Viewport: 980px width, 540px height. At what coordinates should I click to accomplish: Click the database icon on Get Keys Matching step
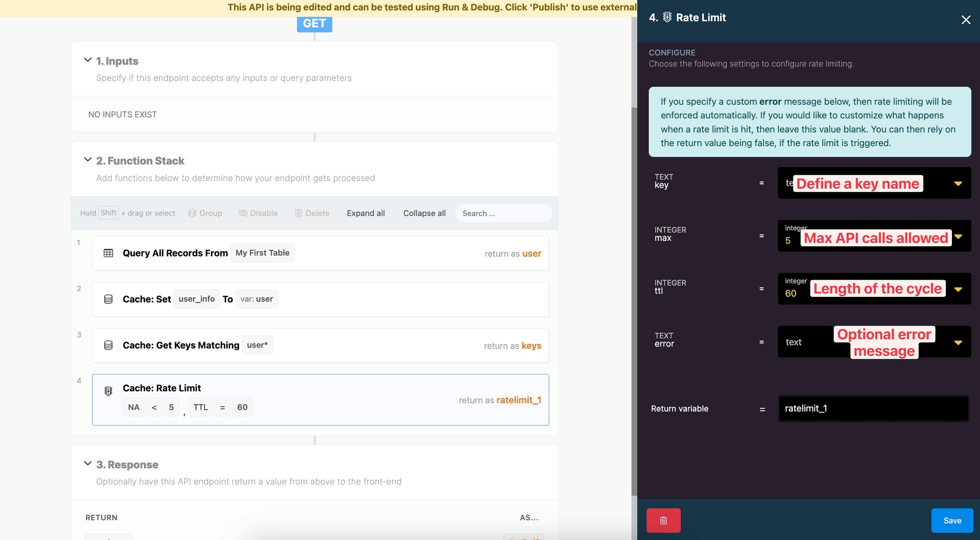click(108, 345)
